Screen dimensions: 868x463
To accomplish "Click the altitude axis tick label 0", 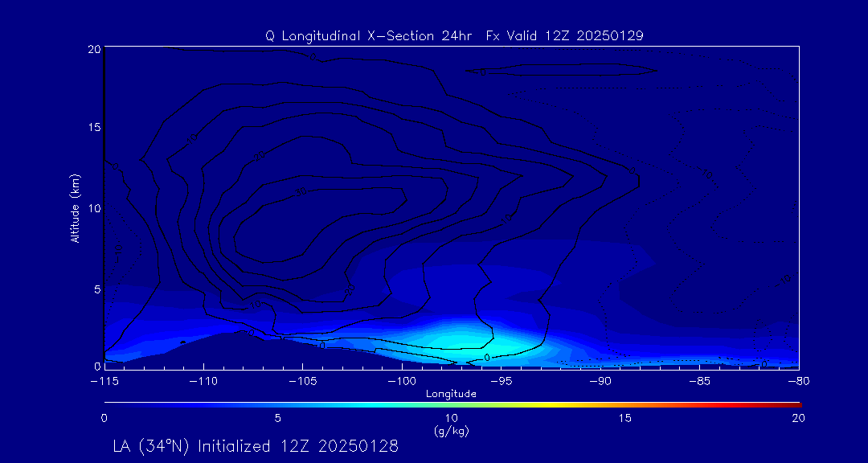I will pyautogui.click(x=96, y=367).
